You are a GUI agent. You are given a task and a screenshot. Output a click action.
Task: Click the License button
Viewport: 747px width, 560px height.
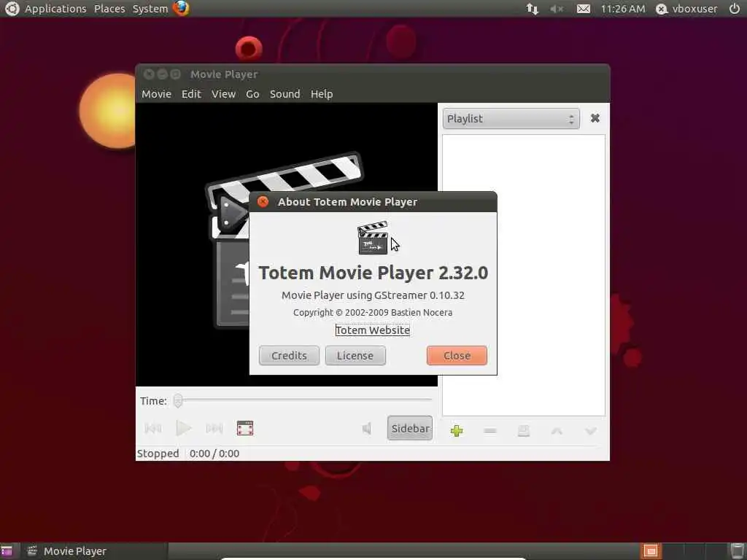[355, 356]
